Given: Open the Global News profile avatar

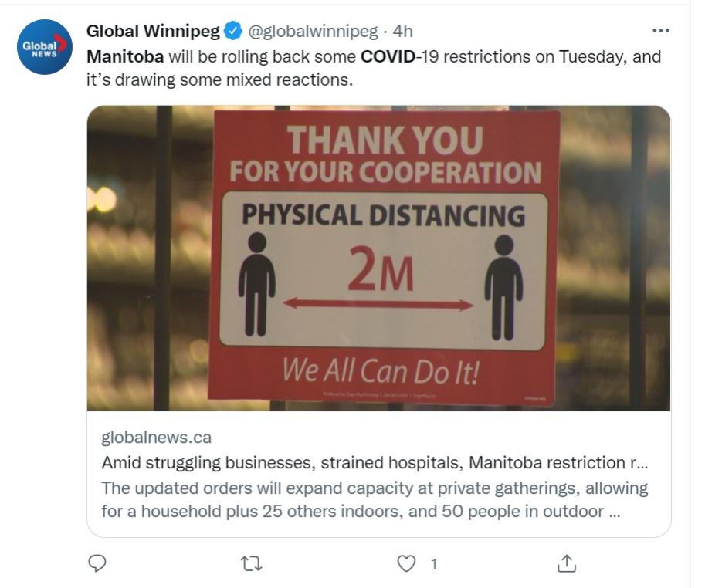Looking at the screenshot, I should point(44,47).
